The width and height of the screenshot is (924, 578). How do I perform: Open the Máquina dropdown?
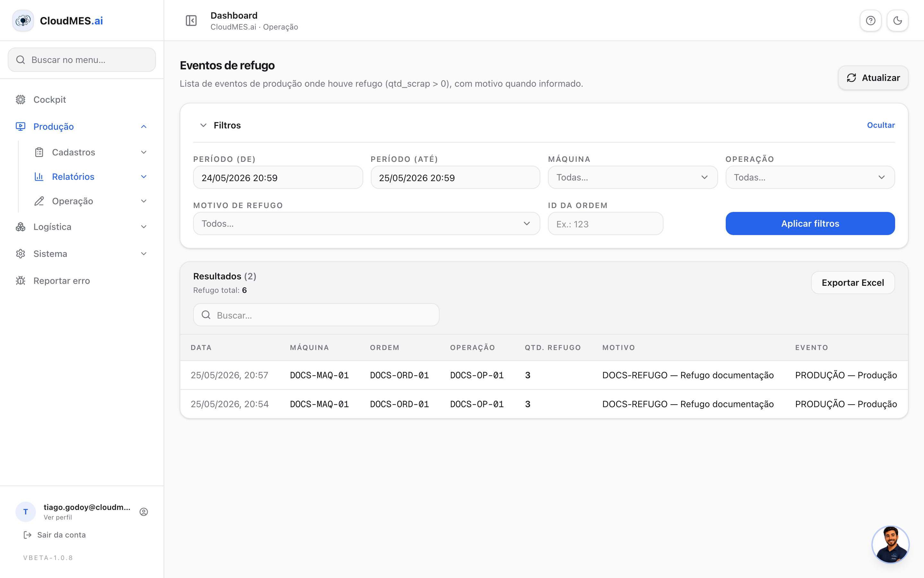pyautogui.click(x=633, y=177)
